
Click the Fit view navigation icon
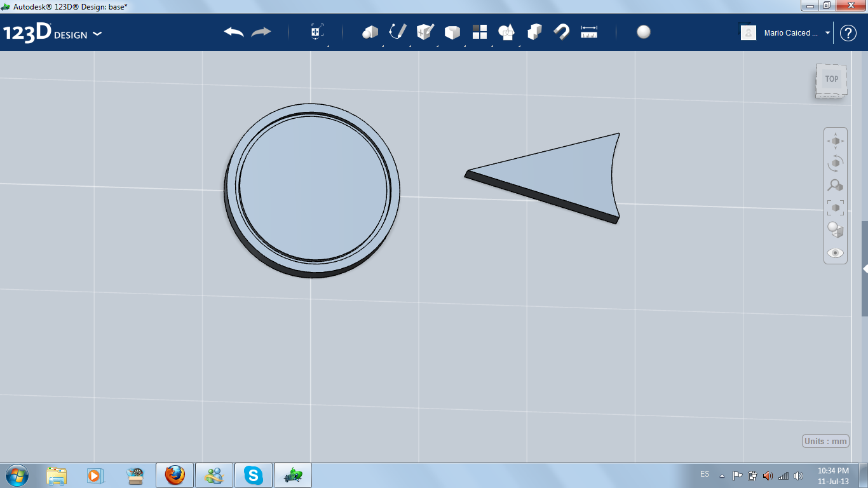pyautogui.click(x=836, y=207)
